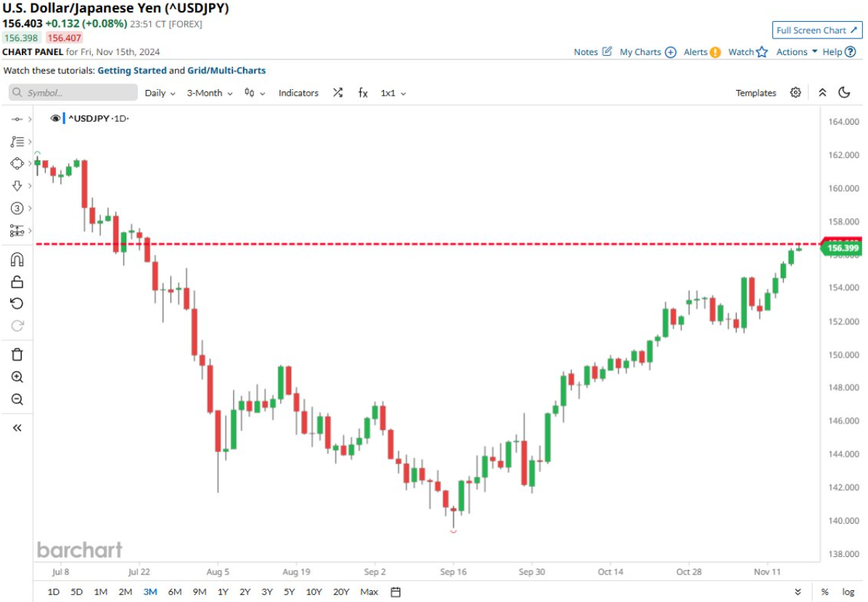Select the shapes drawing tool

click(17, 164)
